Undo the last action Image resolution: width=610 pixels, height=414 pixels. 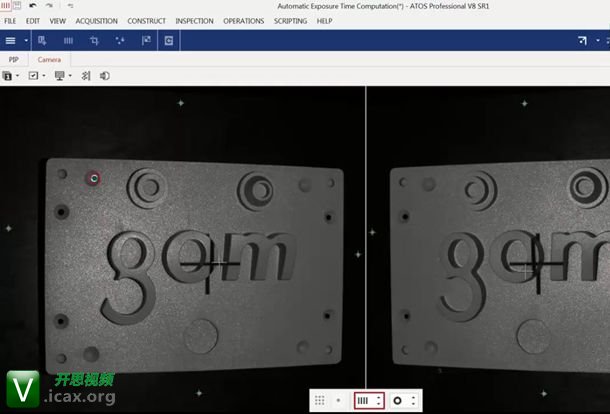pyautogui.click(x=33, y=5)
